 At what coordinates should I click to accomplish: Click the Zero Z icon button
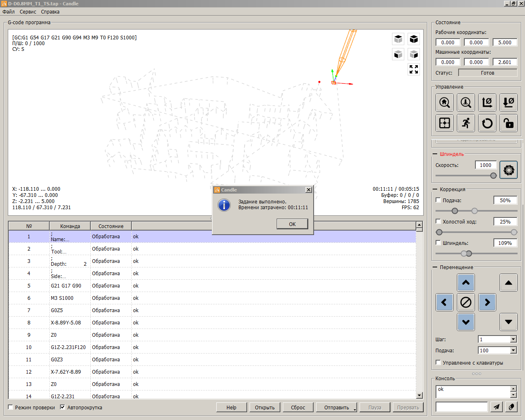click(x=509, y=103)
